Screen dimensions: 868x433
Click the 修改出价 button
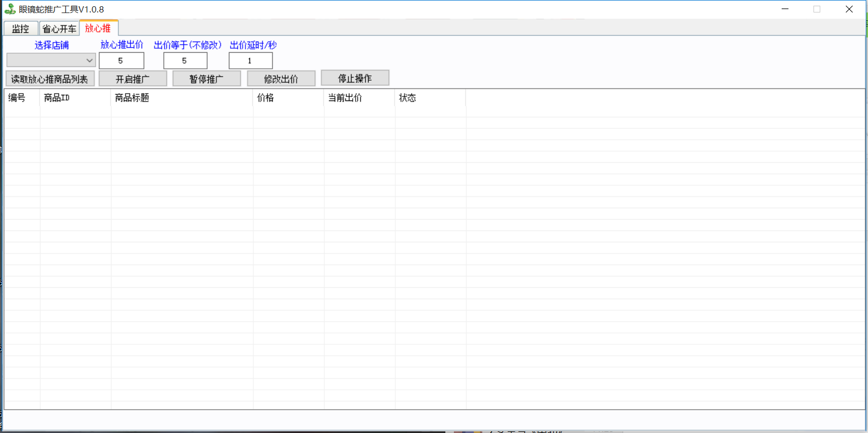(281, 79)
